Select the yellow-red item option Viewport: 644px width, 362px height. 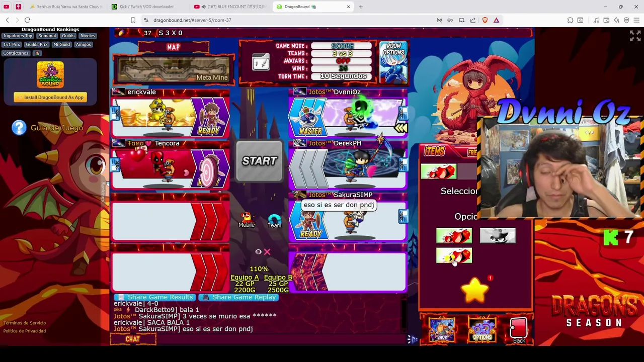(454, 256)
